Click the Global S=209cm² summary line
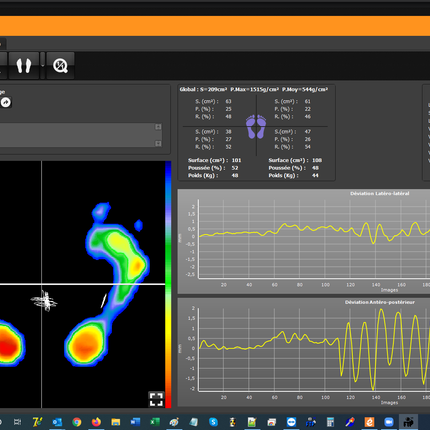 [x=254, y=89]
